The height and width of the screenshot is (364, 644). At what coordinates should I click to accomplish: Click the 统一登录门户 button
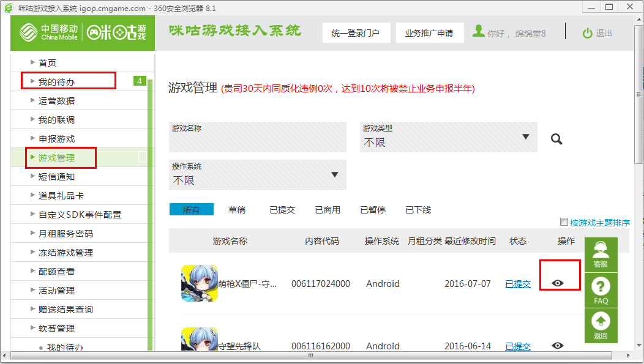pos(356,33)
